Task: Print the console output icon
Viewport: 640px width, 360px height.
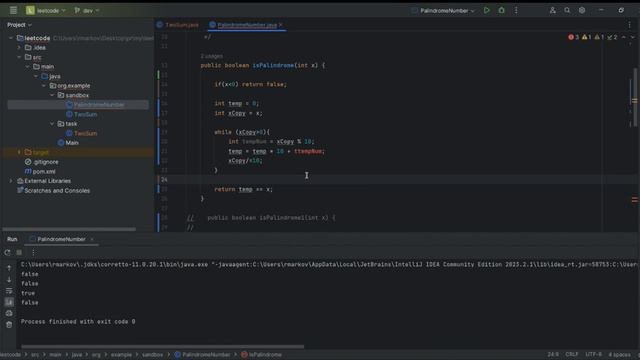Action: 9,313
